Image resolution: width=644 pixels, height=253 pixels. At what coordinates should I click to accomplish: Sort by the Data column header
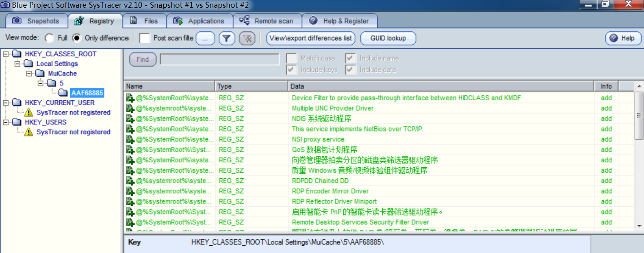pos(441,86)
